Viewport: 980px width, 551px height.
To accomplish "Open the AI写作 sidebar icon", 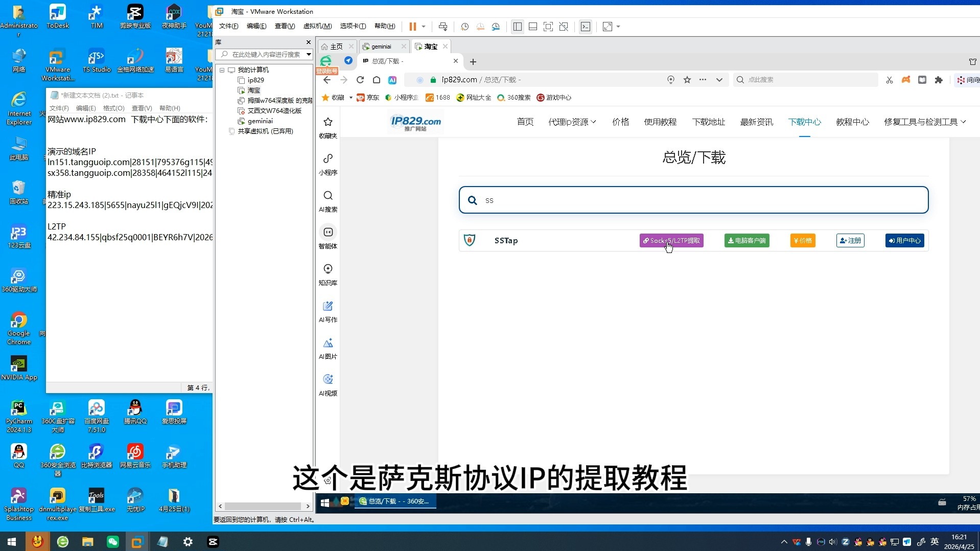I will (x=328, y=311).
